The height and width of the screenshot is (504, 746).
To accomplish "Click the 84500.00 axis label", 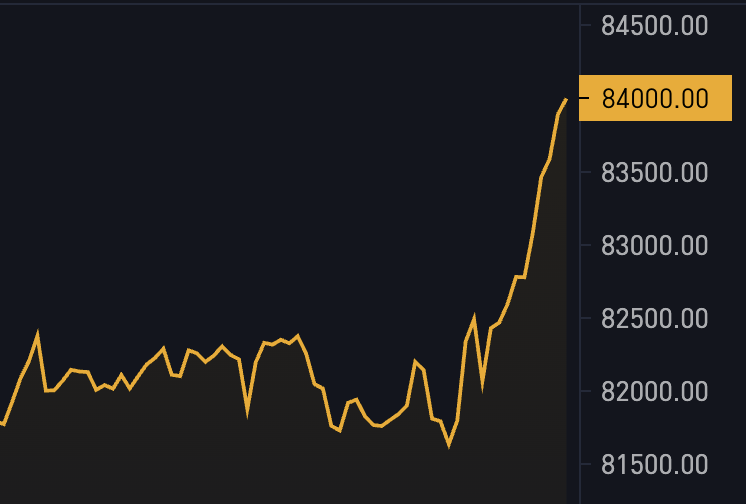I will pos(655,26).
